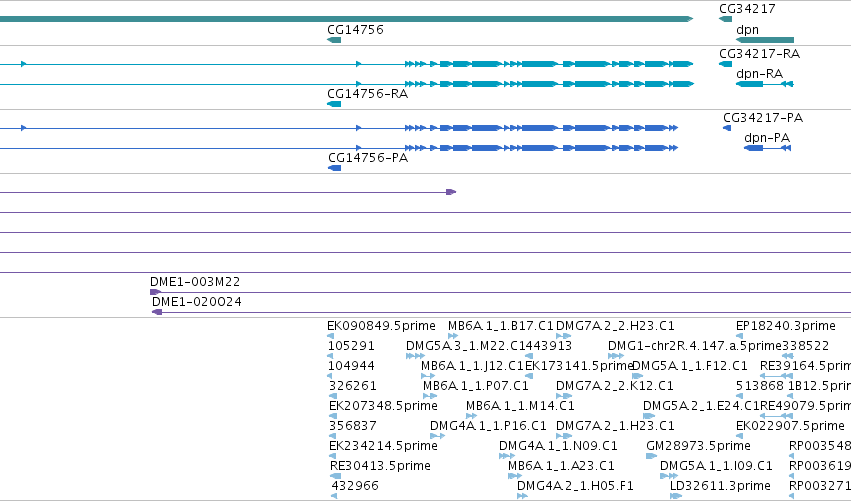Image resolution: width=851 pixels, height=501 pixels.
Task: Open the EK173141.5prime EST label
Action: click(579, 366)
